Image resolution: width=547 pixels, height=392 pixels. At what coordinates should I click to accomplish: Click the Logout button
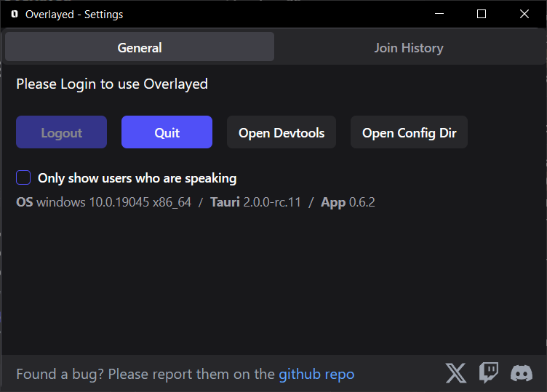pyautogui.click(x=61, y=132)
